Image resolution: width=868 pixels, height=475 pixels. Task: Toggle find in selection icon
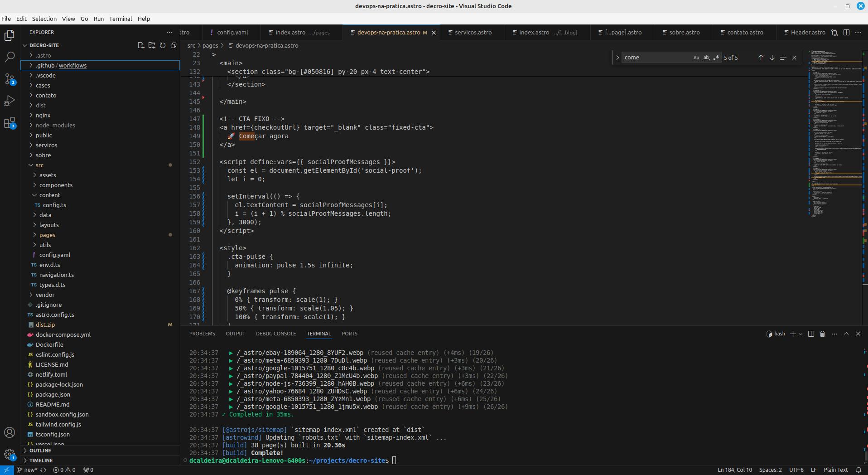783,58
